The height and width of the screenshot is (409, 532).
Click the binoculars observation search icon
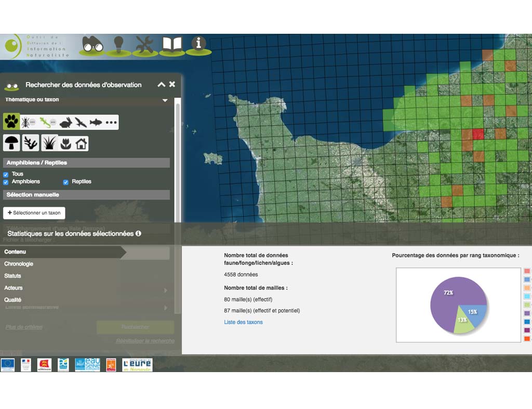click(x=94, y=45)
